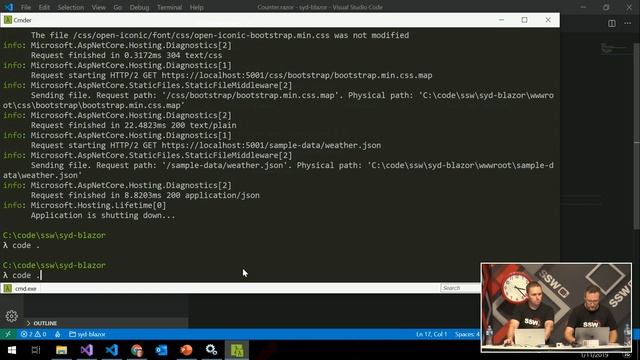Viewport: 640px width, 360px height.
Task: Click the presenter webcam overlay
Action: 556,307
